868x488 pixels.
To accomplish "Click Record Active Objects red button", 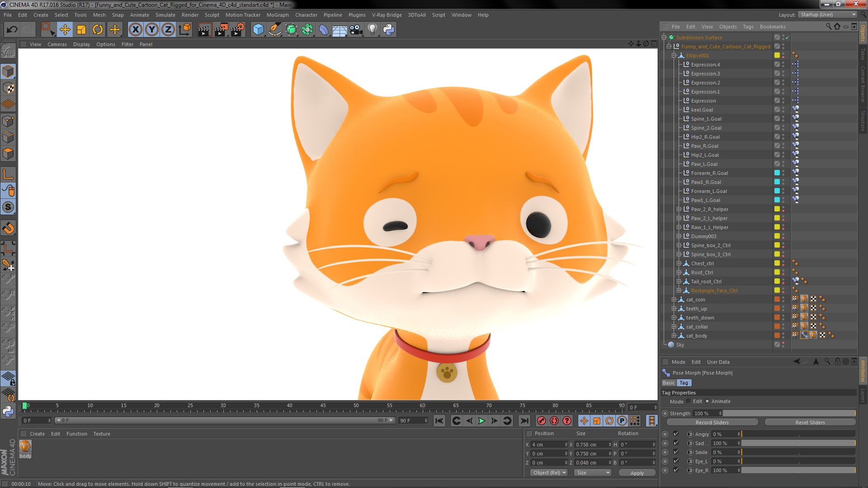I will (x=542, y=421).
